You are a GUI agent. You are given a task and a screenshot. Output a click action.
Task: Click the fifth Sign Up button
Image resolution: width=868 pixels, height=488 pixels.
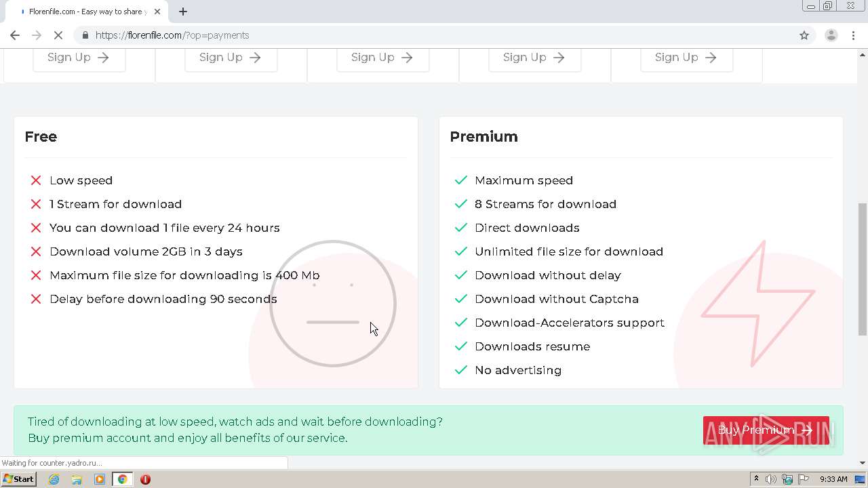[x=686, y=58]
